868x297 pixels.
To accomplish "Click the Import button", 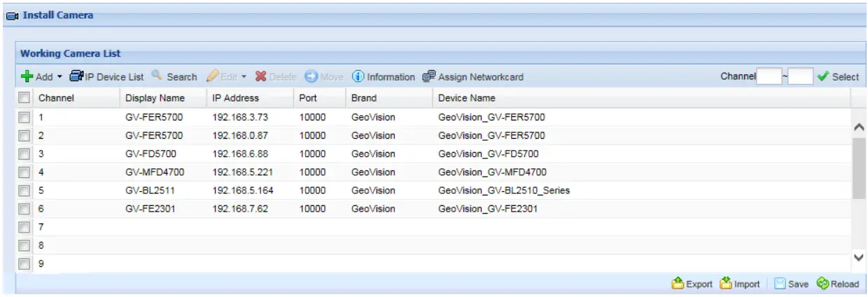I will (740, 284).
